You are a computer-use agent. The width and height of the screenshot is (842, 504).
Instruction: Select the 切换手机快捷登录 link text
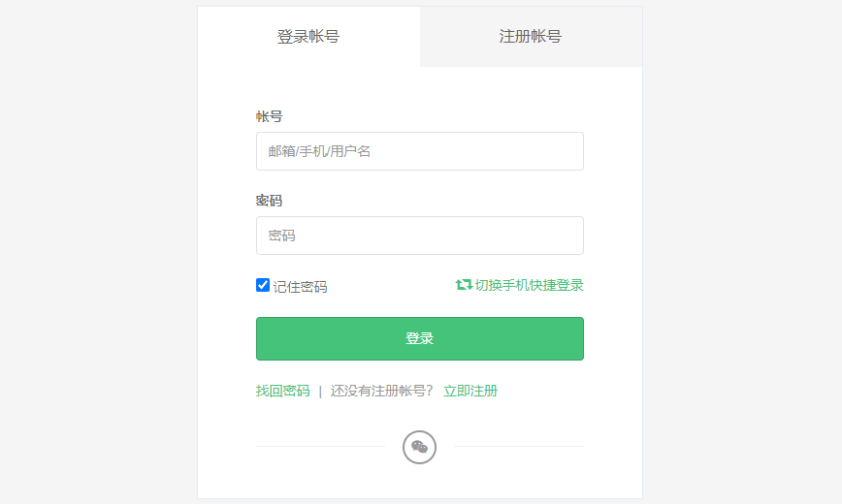point(530,285)
